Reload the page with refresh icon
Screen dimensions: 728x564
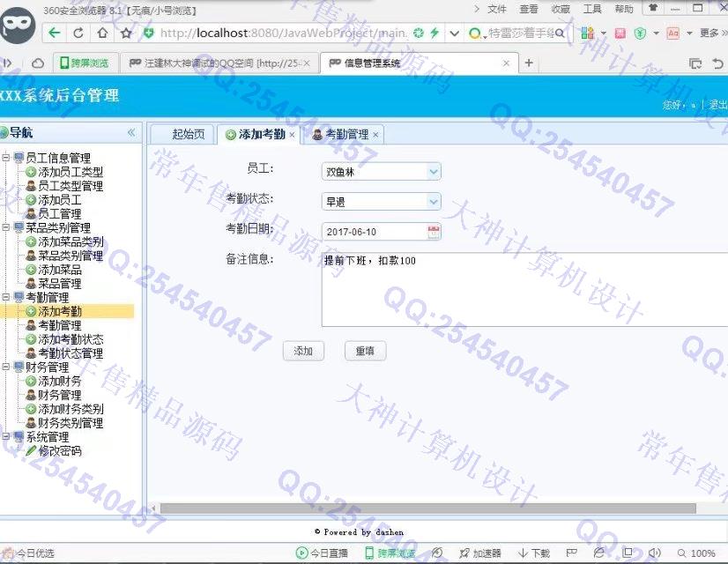point(78,33)
